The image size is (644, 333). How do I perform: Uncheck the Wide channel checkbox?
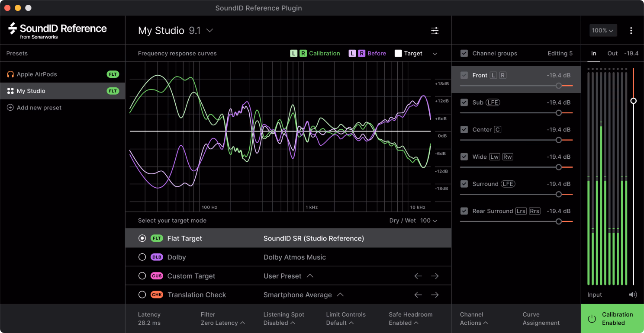(x=464, y=157)
